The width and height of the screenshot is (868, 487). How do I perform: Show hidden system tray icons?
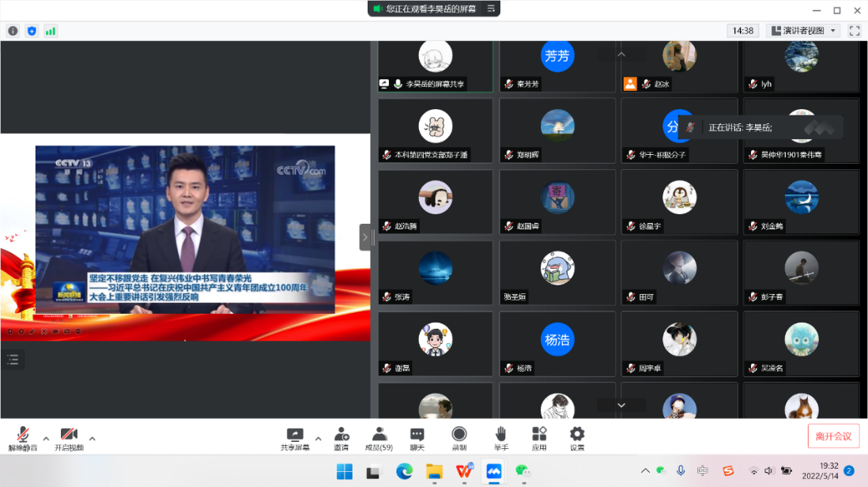point(645,471)
